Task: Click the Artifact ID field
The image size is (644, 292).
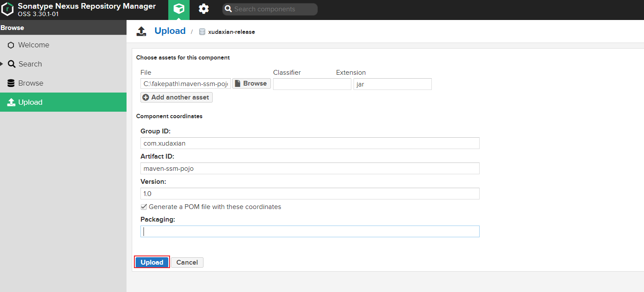Action: 310,168
